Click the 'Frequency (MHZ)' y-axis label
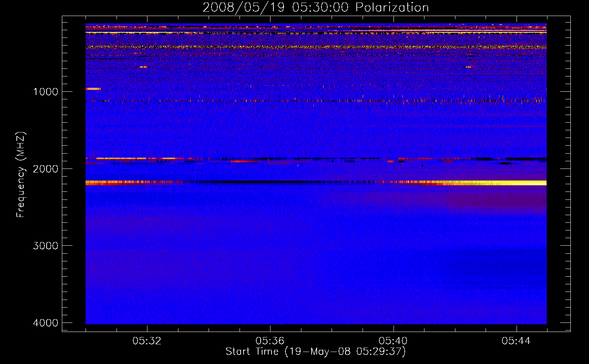Image resolution: width=589 pixels, height=364 pixels. pyautogui.click(x=21, y=175)
